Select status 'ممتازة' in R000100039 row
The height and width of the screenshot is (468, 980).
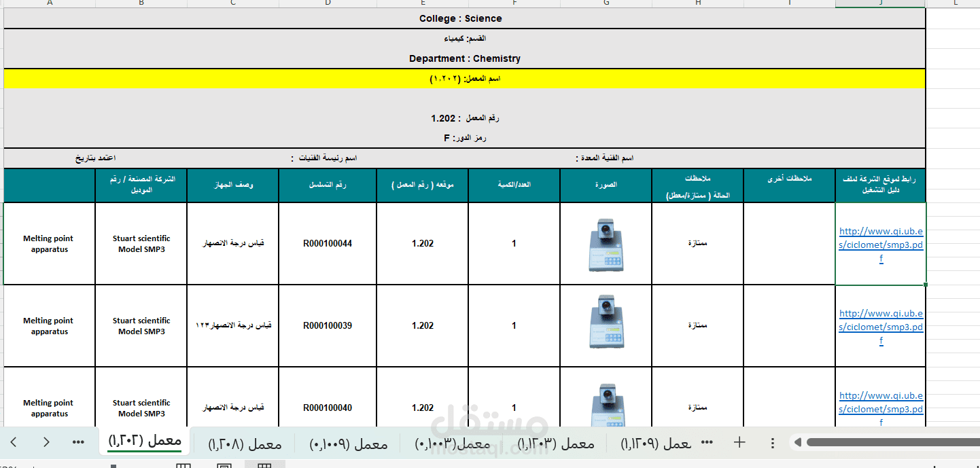click(x=698, y=325)
